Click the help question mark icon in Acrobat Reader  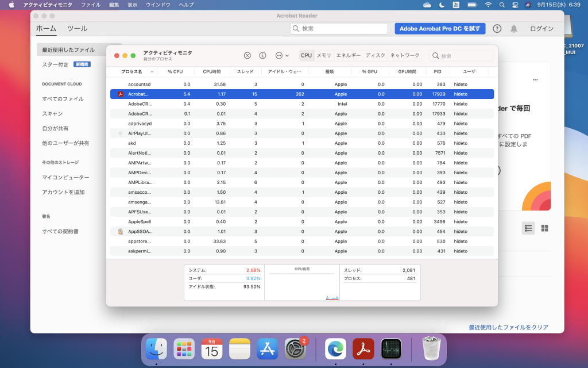[497, 28]
